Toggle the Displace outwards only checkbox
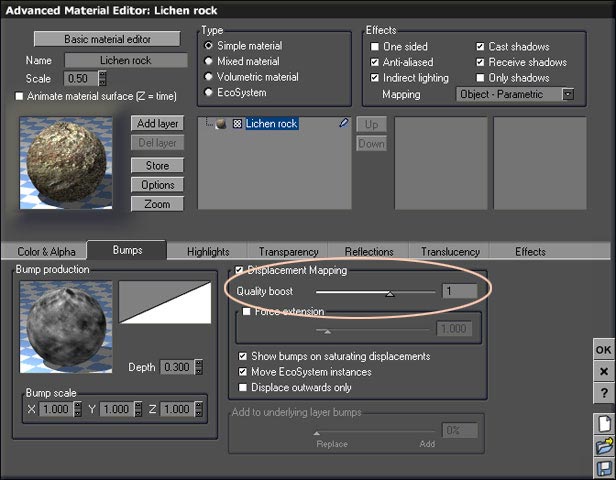 click(243, 388)
